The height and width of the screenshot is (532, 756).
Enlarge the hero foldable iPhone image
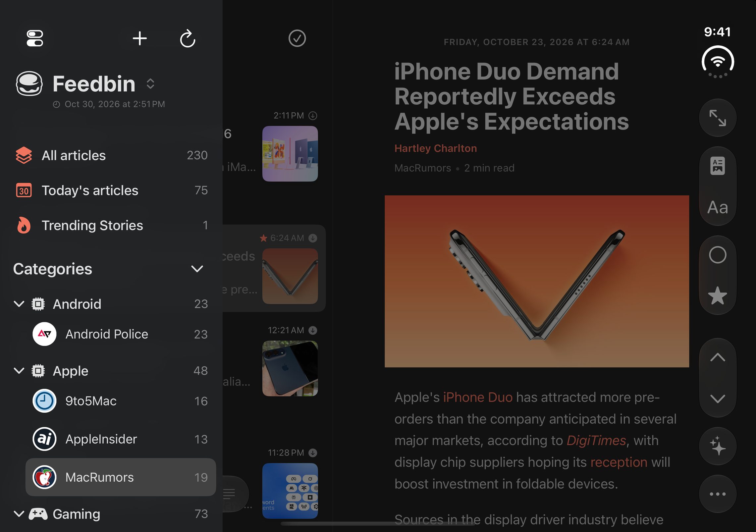pyautogui.click(x=537, y=281)
